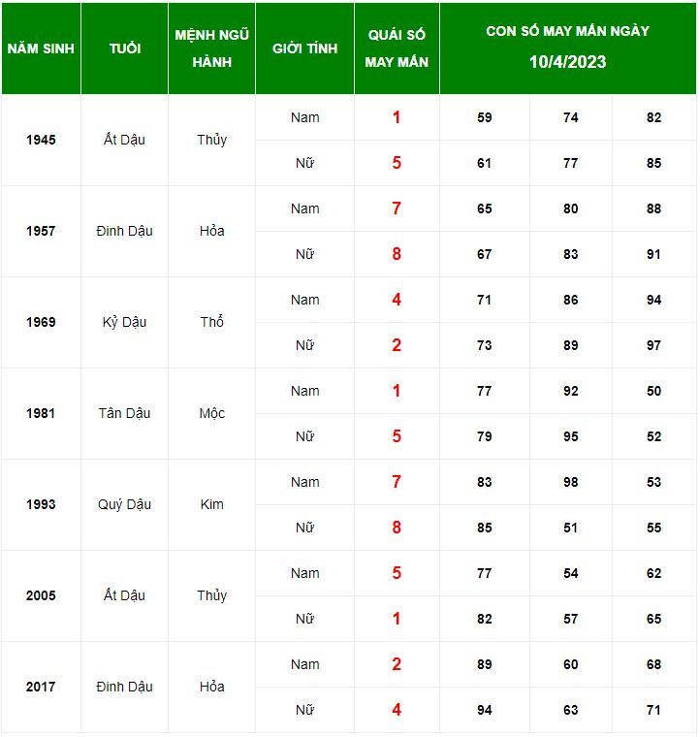The image size is (700, 737).
Task: Select the Mộc element cell
Action: click(x=211, y=413)
